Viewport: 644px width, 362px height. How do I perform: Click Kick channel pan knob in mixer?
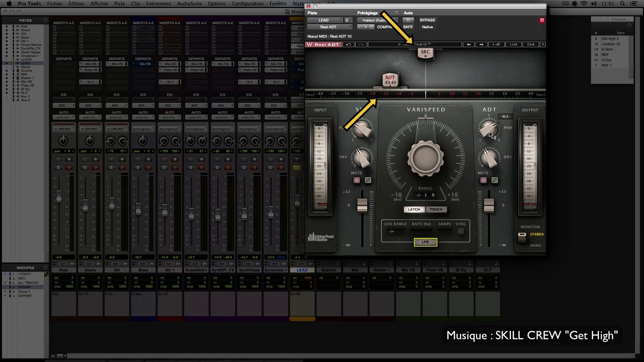(63, 141)
